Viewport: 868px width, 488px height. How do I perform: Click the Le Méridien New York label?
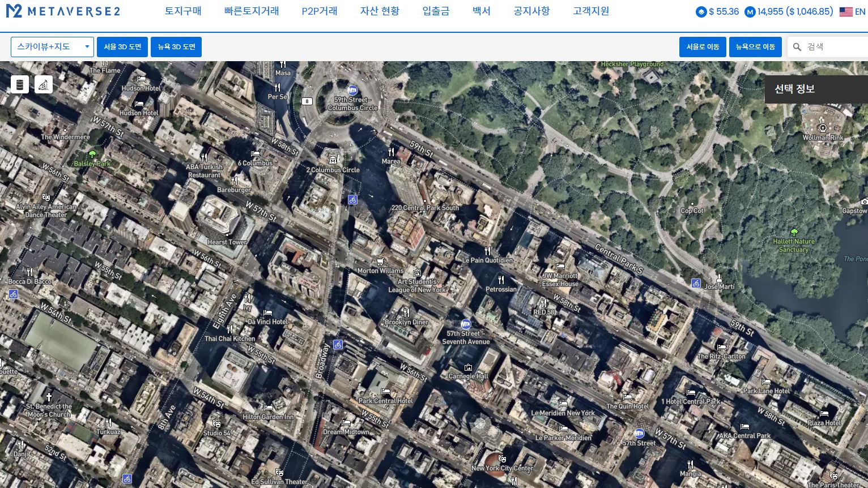[563, 413]
